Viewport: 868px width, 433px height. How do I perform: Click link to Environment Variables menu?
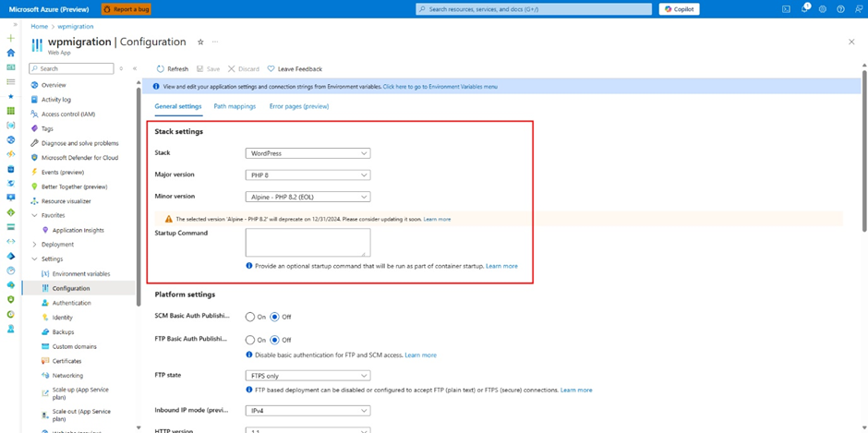pos(440,87)
